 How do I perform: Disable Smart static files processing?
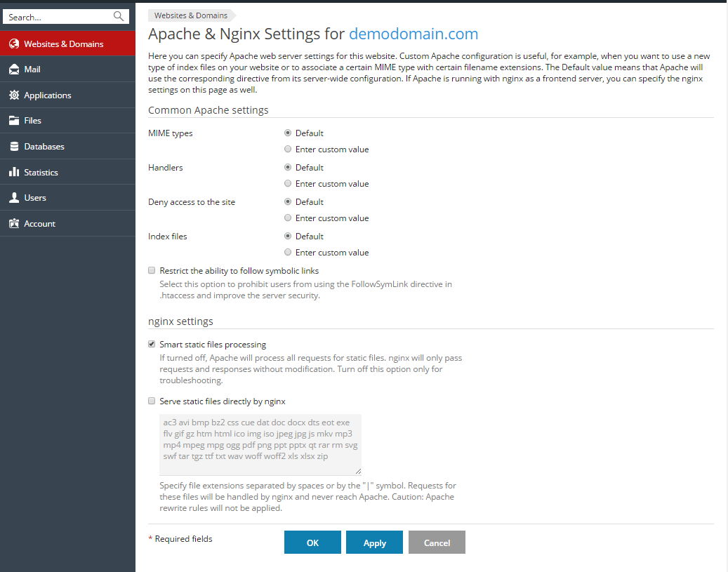[152, 344]
